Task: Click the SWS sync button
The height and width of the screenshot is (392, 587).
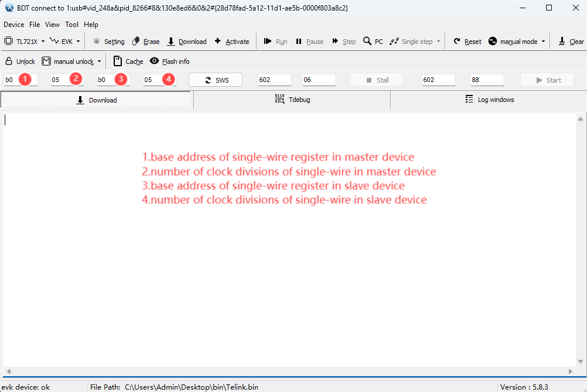Action: click(x=216, y=80)
